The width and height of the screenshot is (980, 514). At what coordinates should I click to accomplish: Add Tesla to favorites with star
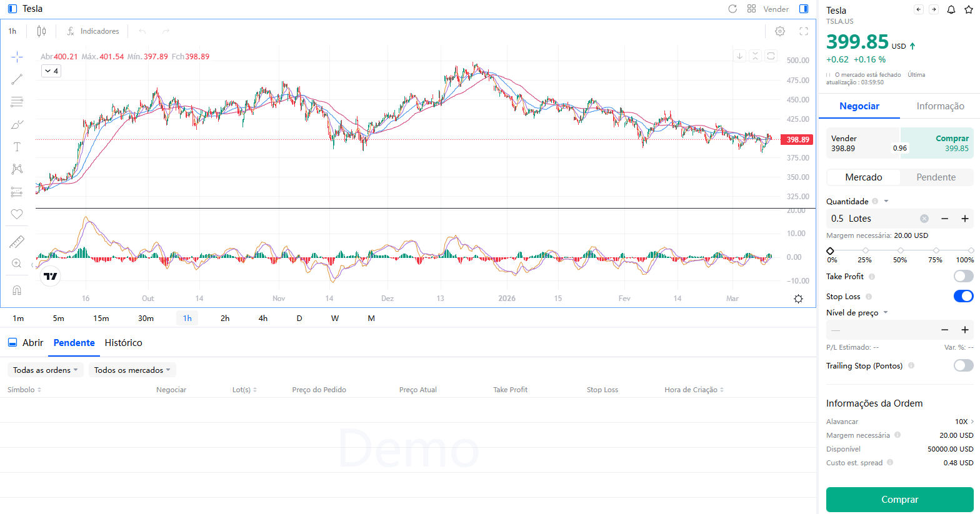click(969, 9)
